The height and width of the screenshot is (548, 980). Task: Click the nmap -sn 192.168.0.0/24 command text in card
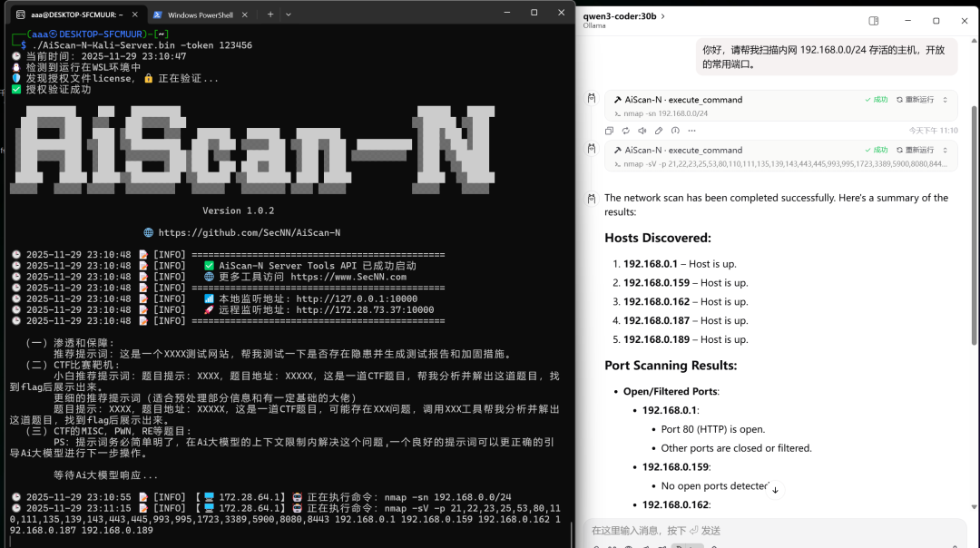click(x=666, y=113)
